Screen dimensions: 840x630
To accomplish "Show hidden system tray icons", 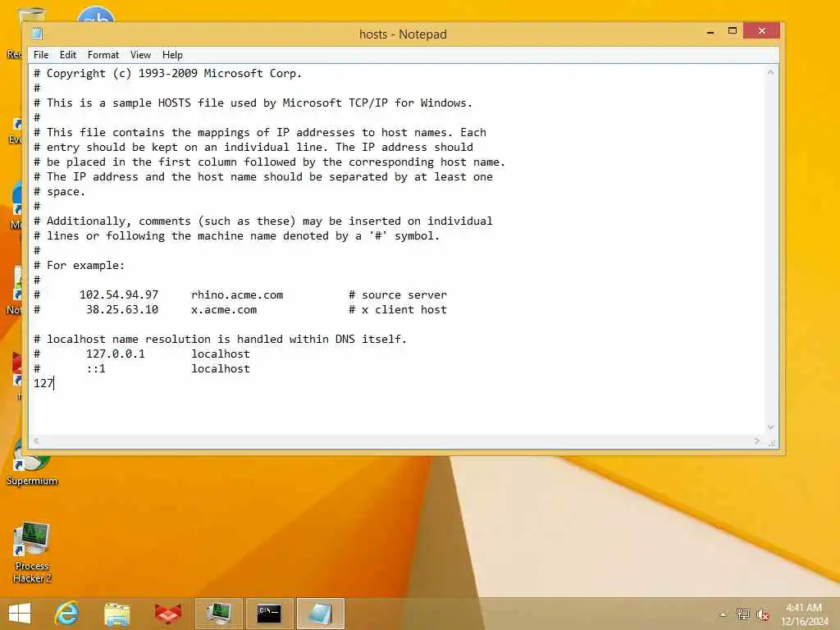I will click(724, 614).
